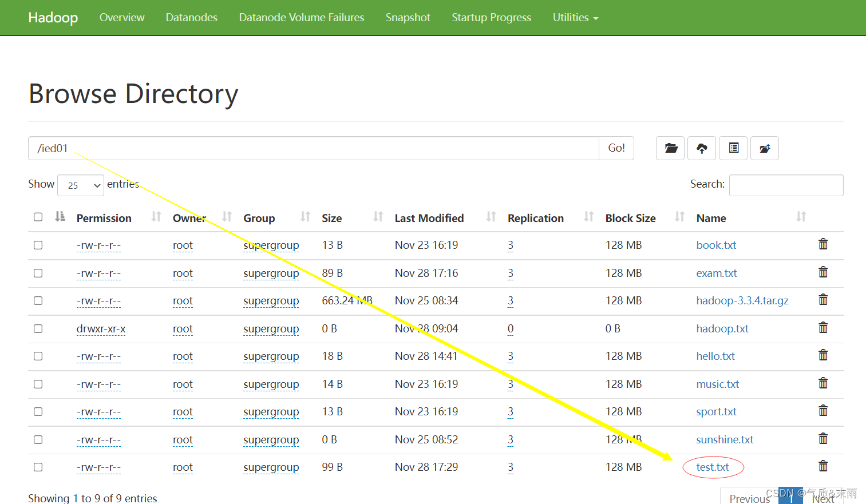Image resolution: width=866 pixels, height=504 pixels.
Task: Check the book.txt row checkbox
Action: coord(38,245)
